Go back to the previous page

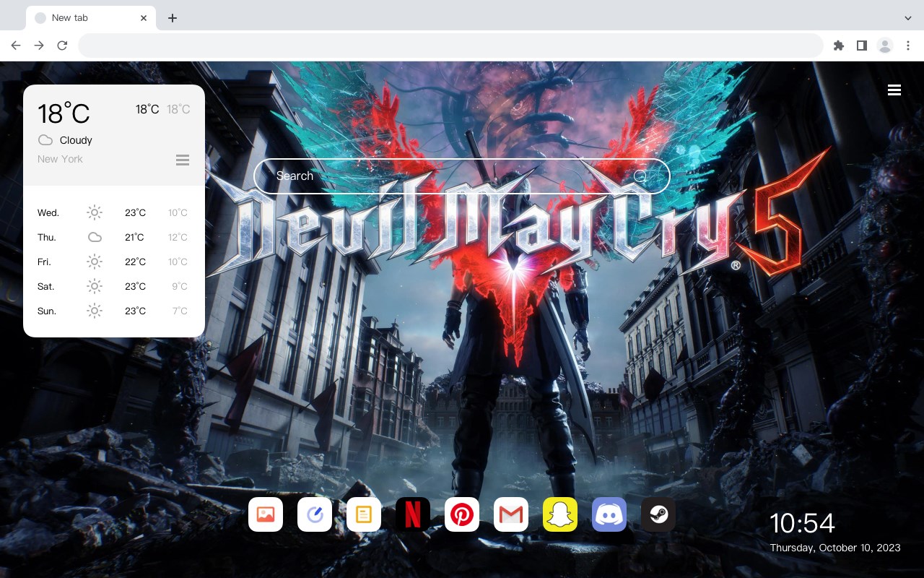[16, 46]
